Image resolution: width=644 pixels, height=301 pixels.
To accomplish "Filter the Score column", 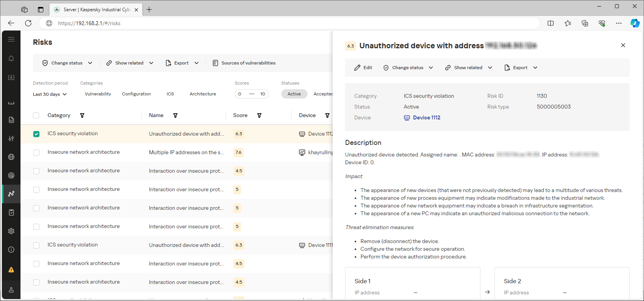I will pyautogui.click(x=259, y=116).
